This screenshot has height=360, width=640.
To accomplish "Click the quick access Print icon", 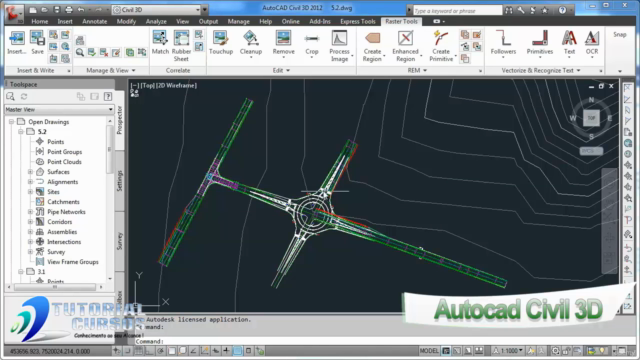I will coord(69,9).
